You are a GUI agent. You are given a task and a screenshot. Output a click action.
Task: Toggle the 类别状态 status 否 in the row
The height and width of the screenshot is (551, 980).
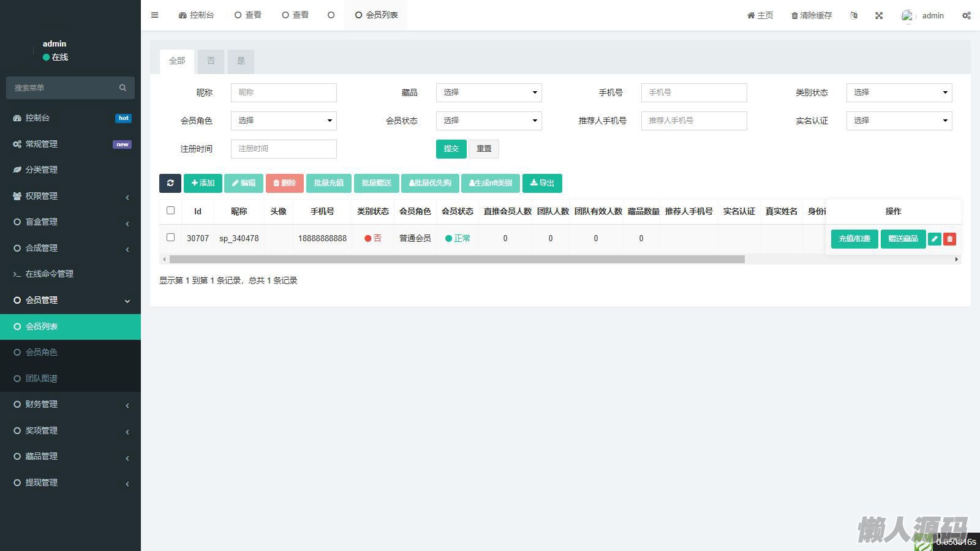pos(373,238)
